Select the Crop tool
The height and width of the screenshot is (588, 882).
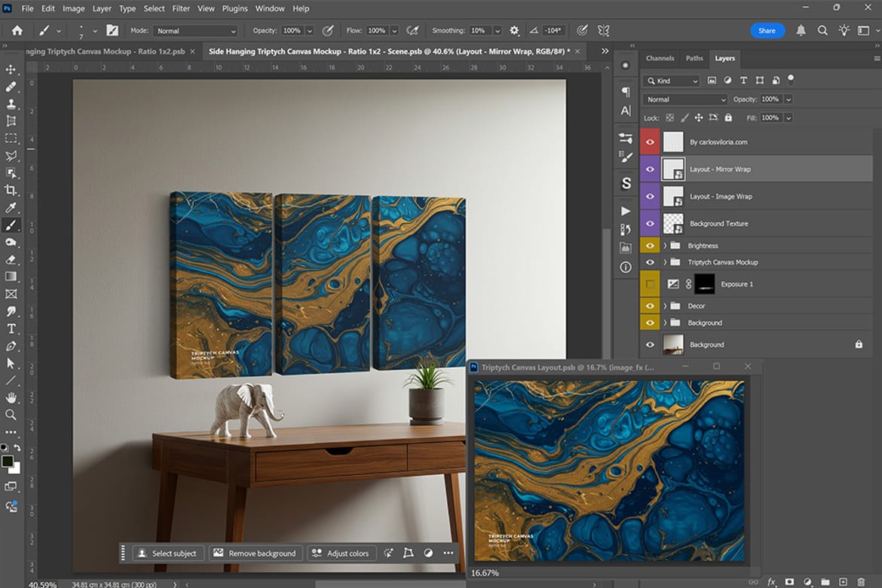[x=11, y=190]
